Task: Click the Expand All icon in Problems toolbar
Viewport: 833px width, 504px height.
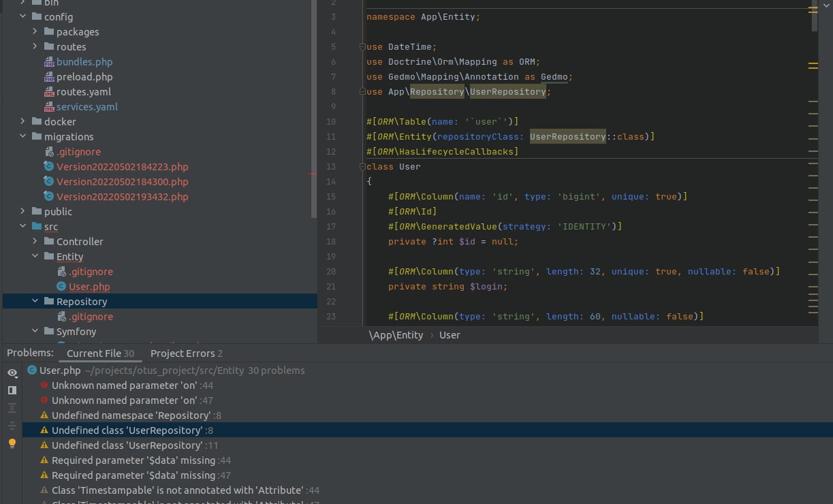Action: point(12,408)
